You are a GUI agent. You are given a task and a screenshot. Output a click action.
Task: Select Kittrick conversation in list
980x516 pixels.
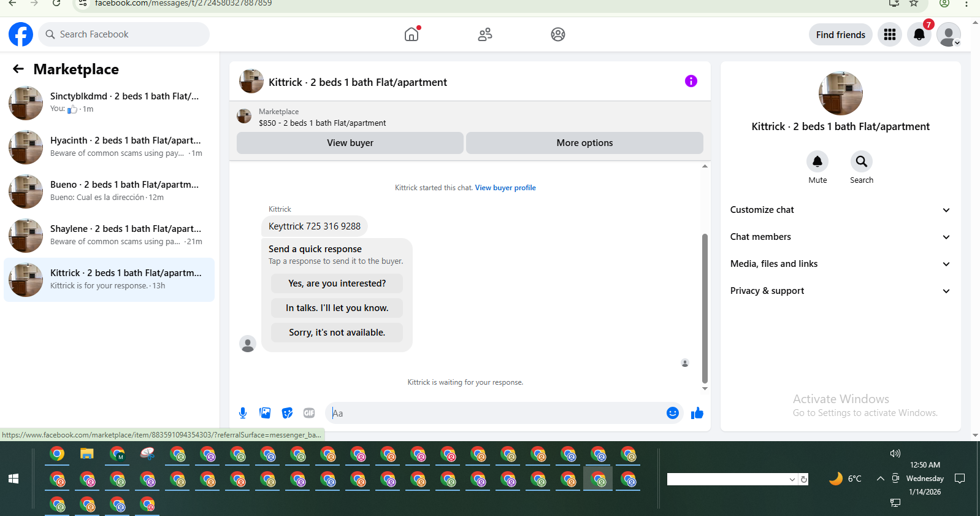pyautogui.click(x=109, y=280)
